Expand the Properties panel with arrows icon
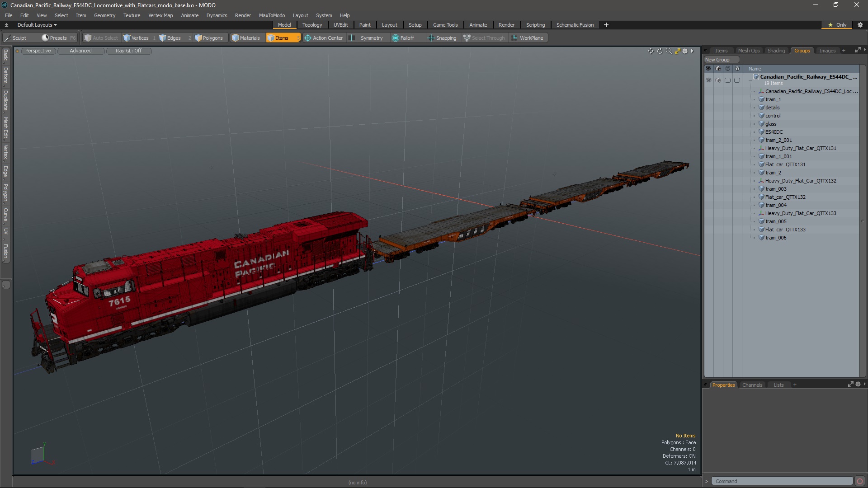868x488 pixels. (850, 384)
